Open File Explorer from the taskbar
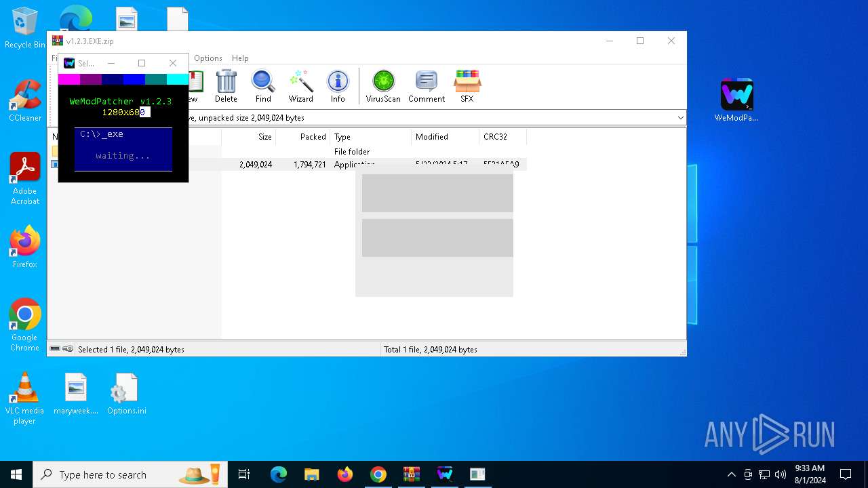The width and height of the screenshot is (868, 488). (311, 474)
